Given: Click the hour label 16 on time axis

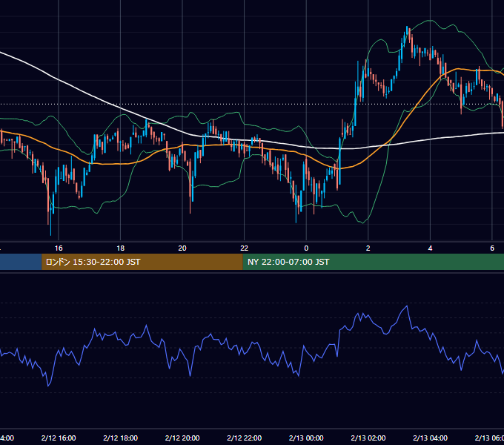Looking at the screenshot, I should point(59,248).
